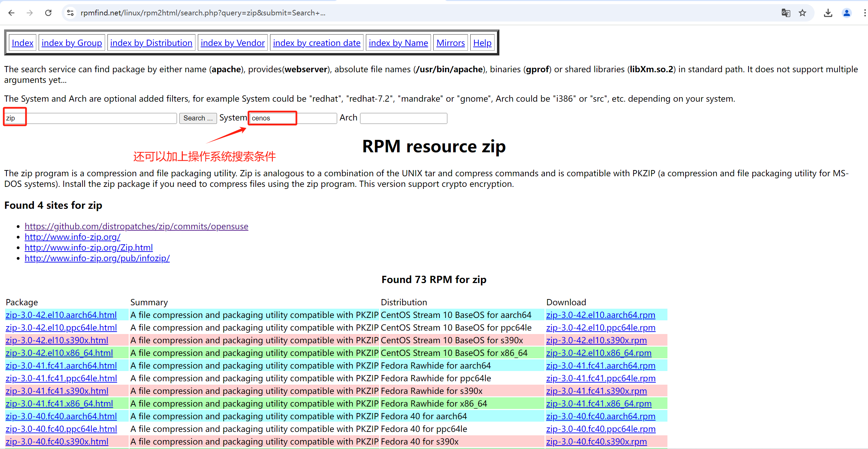Viewport: 868px width, 449px height.
Task: Open site information icon in address bar
Action: [x=70, y=13]
